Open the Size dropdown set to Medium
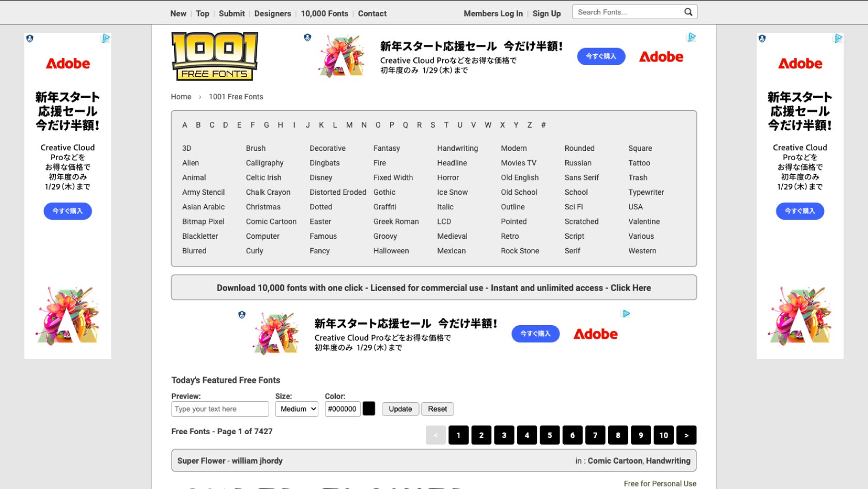Screen dimensions: 868x489 point(297,409)
